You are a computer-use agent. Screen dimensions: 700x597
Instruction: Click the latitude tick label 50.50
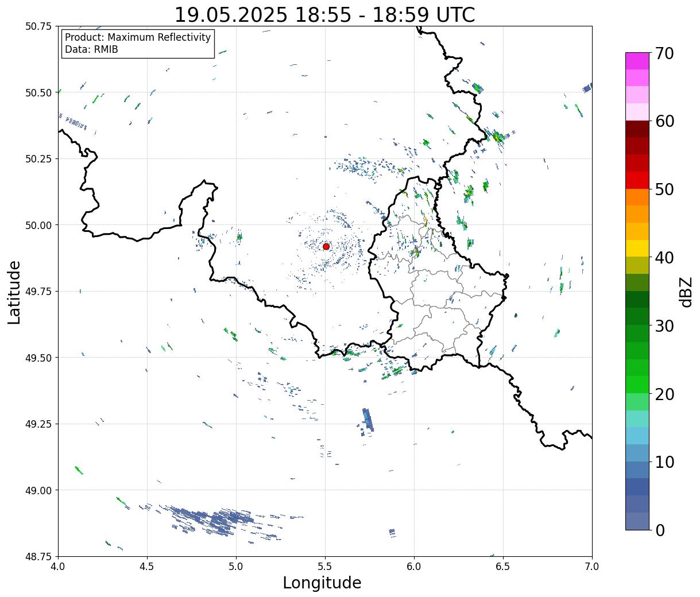click(x=38, y=92)
